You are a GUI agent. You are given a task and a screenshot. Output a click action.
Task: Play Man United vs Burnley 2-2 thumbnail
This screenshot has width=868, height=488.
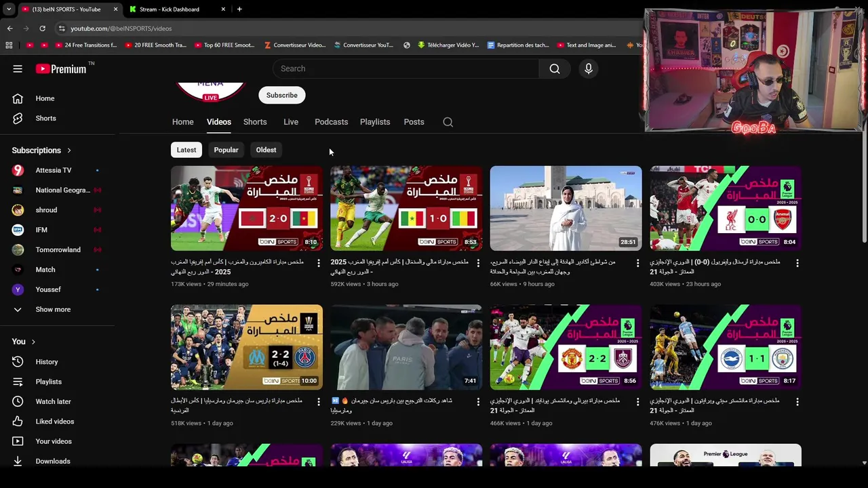(x=566, y=347)
